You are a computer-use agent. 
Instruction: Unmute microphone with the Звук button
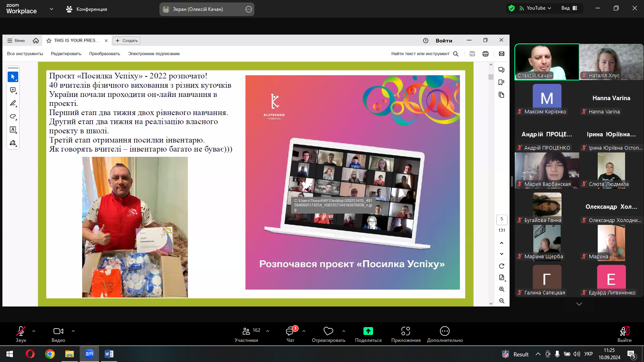click(21, 334)
